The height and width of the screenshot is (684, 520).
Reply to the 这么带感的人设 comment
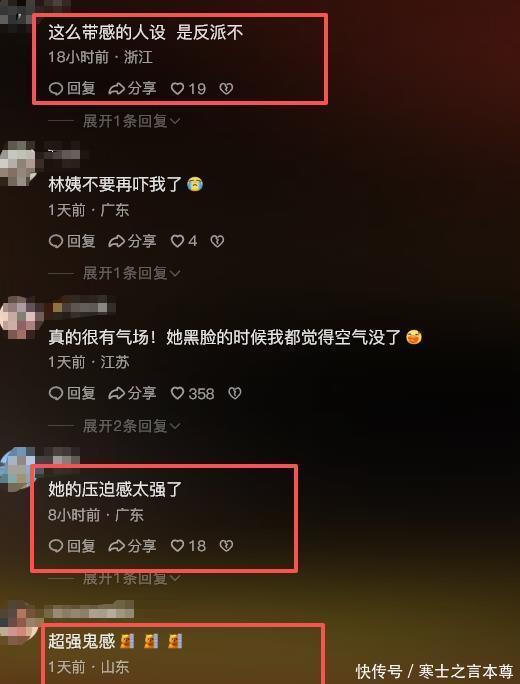(72, 89)
